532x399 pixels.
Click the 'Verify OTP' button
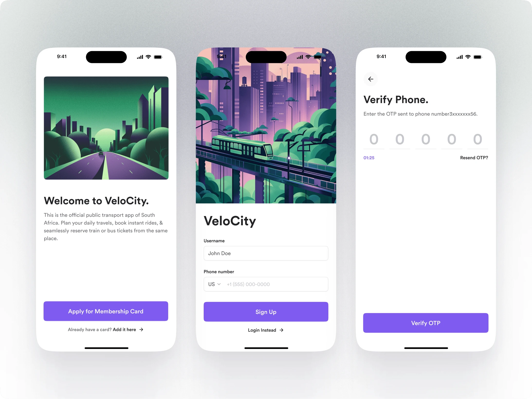click(x=425, y=323)
